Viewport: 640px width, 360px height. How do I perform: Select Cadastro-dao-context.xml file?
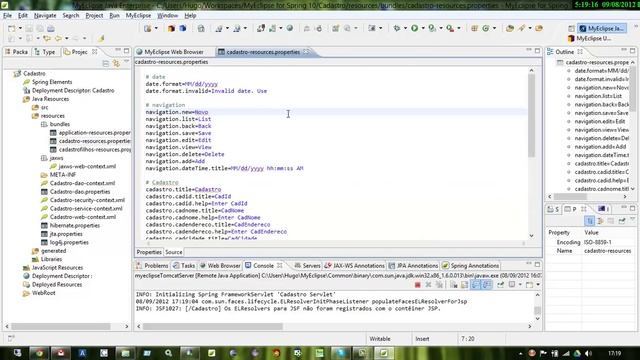tap(82, 183)
